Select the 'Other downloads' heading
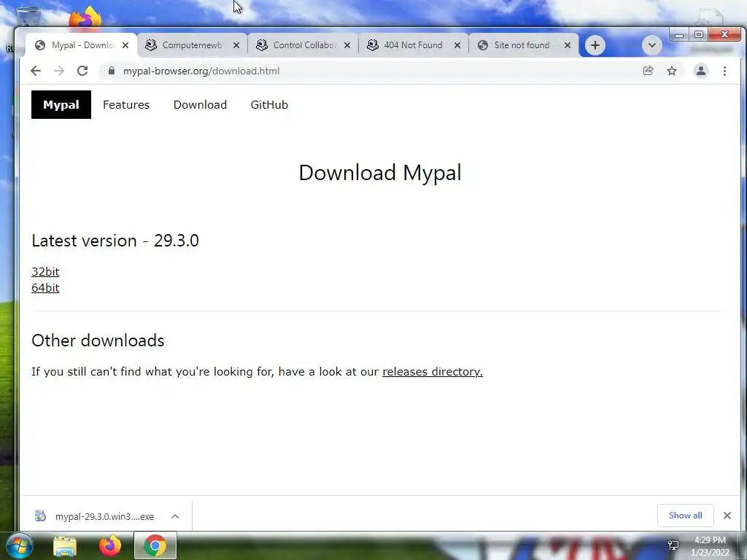The height and width of the screenshot is (560, 747). click(x=98, y=341)
